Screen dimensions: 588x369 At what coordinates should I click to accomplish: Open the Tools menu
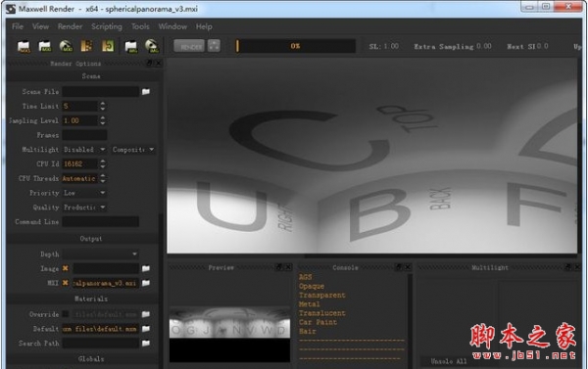(x=140, y=26)
